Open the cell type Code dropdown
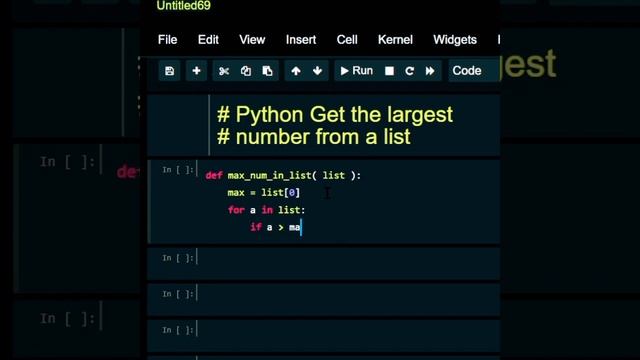The height and width of the screenshot is (360, 640). click(474, 71)
